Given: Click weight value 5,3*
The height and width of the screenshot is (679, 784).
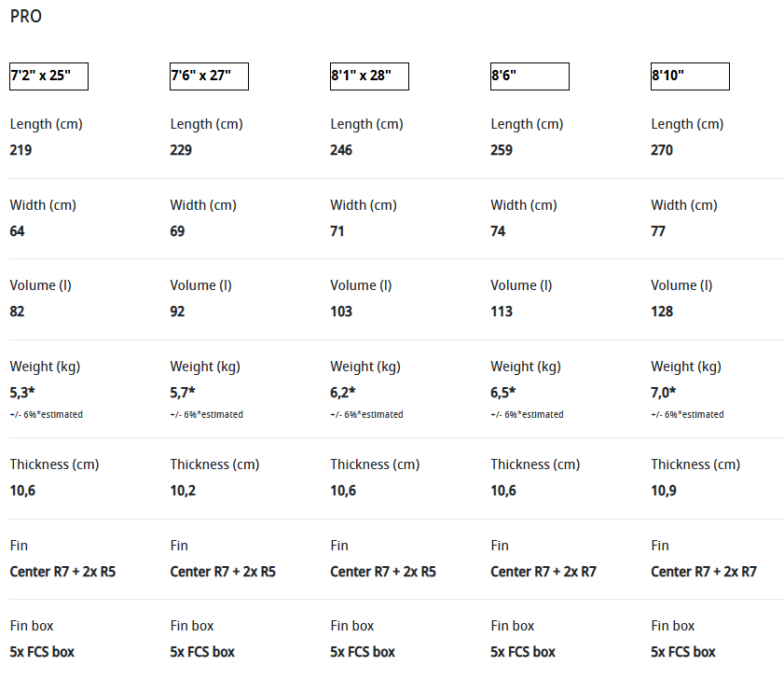Looking at the screenshot, I should click(22, 393).
